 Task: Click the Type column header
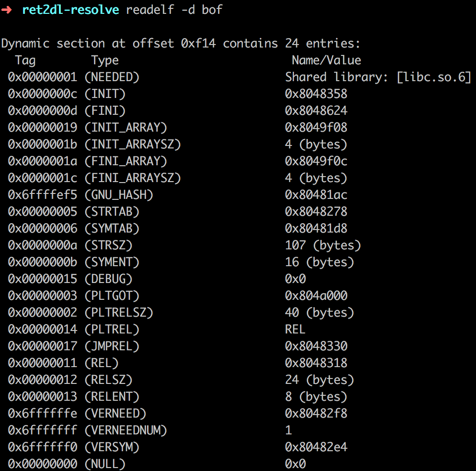(105, 60)
